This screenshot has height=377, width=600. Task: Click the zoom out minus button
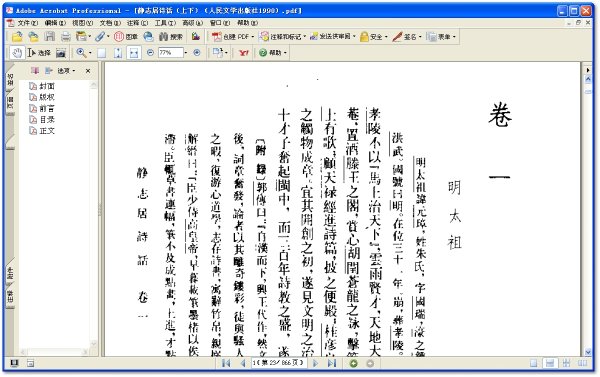[x=150, y=53]
